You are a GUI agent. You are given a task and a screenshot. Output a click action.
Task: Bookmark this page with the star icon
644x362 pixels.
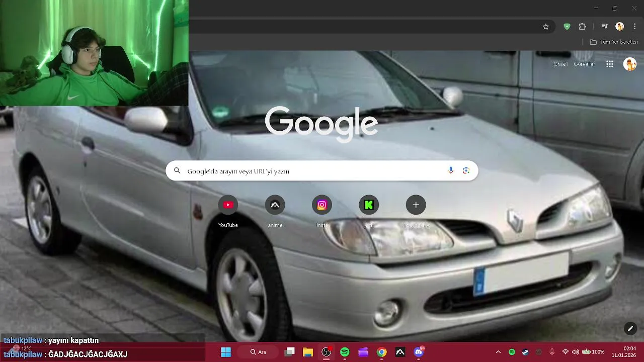546,27
